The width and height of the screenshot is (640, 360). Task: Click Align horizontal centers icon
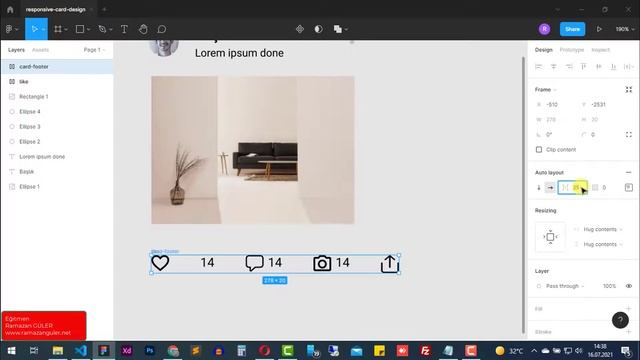tap(553, 67)
